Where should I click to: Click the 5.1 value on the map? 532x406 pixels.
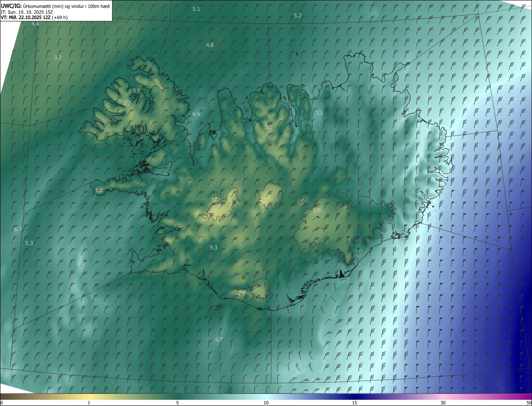[196, 9]
